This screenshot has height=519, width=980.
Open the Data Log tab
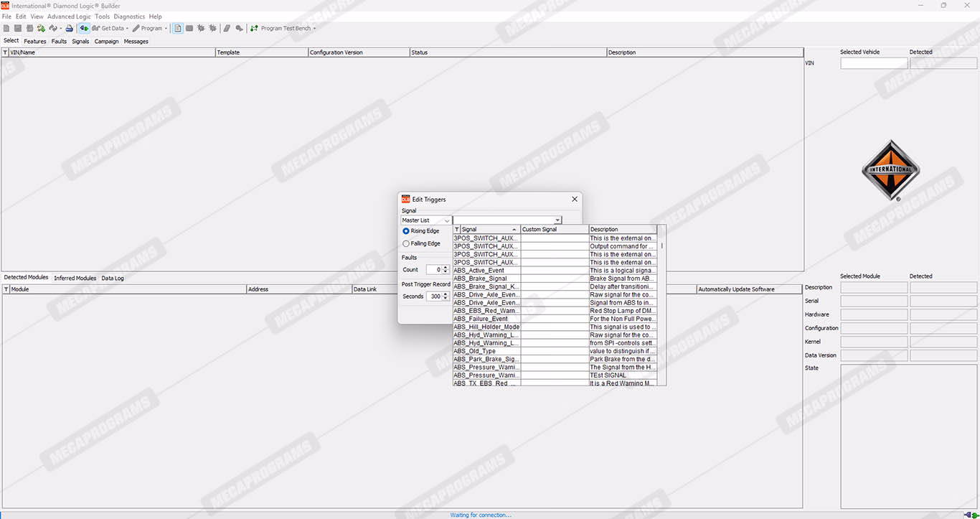coord(113,279)
